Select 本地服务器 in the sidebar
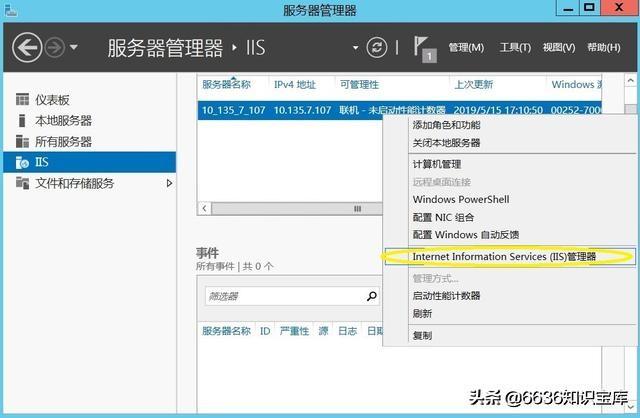The image size is (640, 418). click(89, 120)
